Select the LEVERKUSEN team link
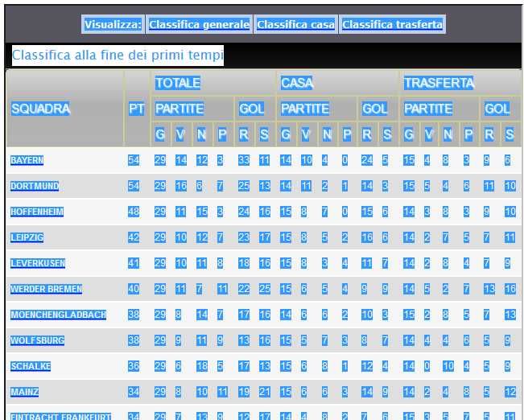Viewport: 524px width, 420px height. point(38,263)
